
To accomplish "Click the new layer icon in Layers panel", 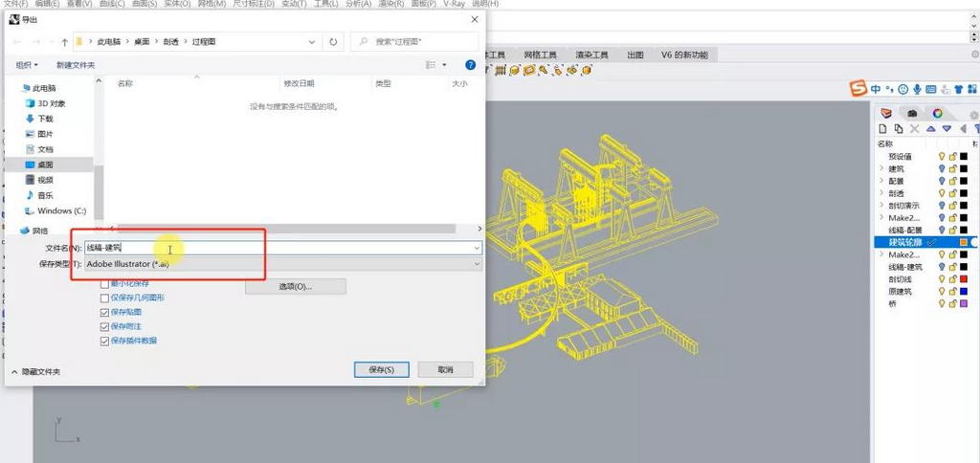I will [885, 128].
